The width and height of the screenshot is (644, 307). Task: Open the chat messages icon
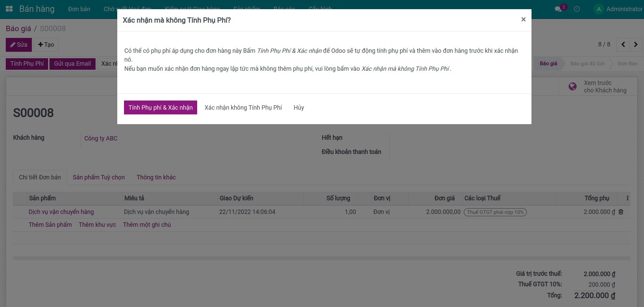tap(558, 9)
